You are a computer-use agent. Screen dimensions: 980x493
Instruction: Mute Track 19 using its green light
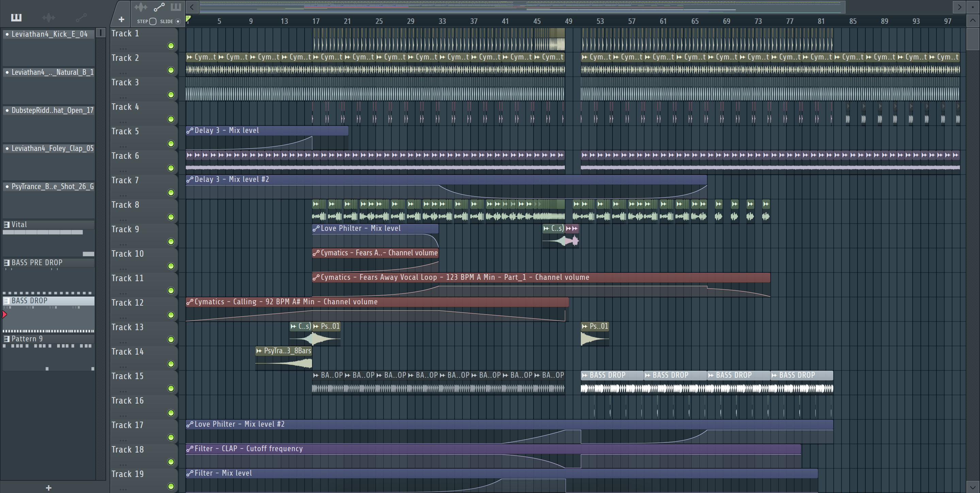pos(171,486)
